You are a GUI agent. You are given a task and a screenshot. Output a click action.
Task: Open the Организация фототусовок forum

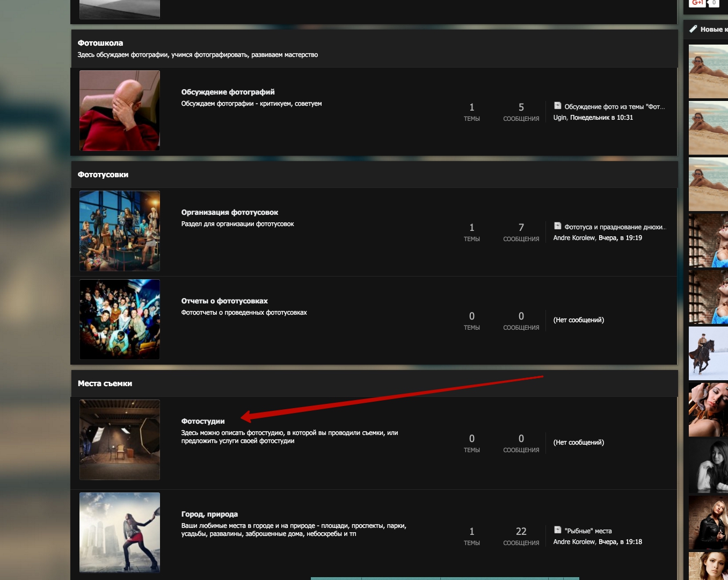coord(229,212)
